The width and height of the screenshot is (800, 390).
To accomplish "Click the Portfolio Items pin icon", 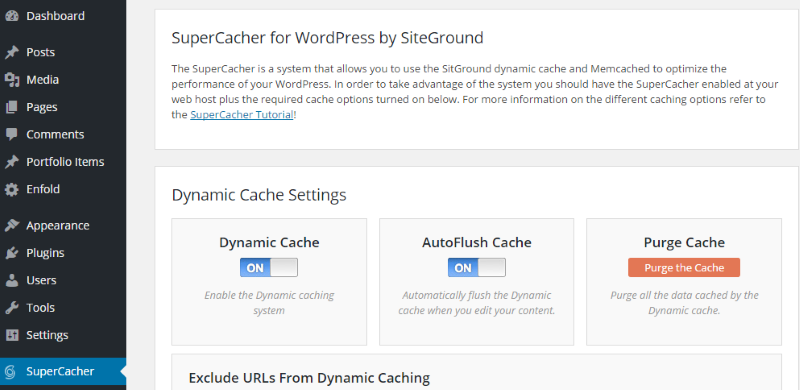I will coord(12,162).
